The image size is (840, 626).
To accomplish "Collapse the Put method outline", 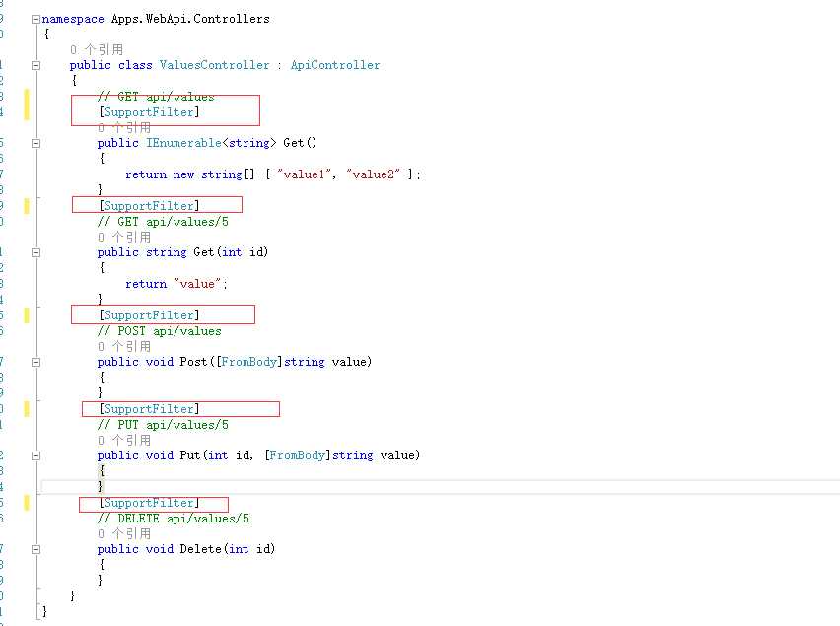I will coord(35,456).
